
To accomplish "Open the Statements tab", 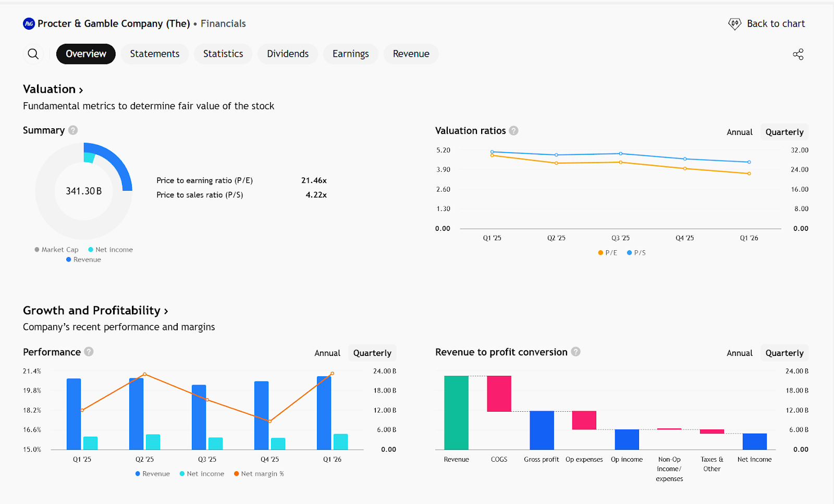I will click(154, 54).
